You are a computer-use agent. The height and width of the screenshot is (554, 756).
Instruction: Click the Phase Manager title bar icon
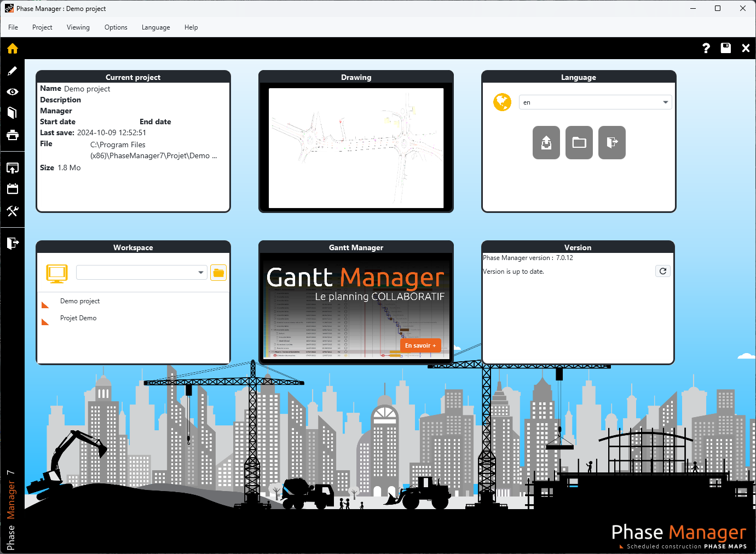click(9, 9)
